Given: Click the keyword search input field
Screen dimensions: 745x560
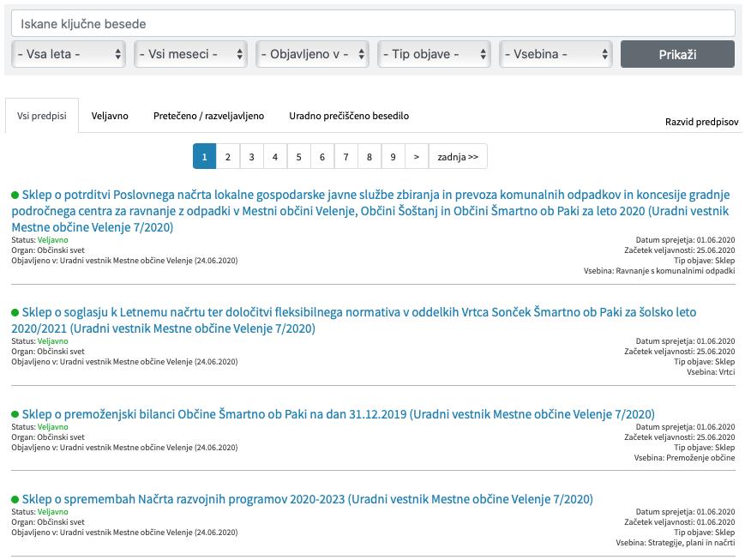Looking at the screenshot, I should pos(373,23).
